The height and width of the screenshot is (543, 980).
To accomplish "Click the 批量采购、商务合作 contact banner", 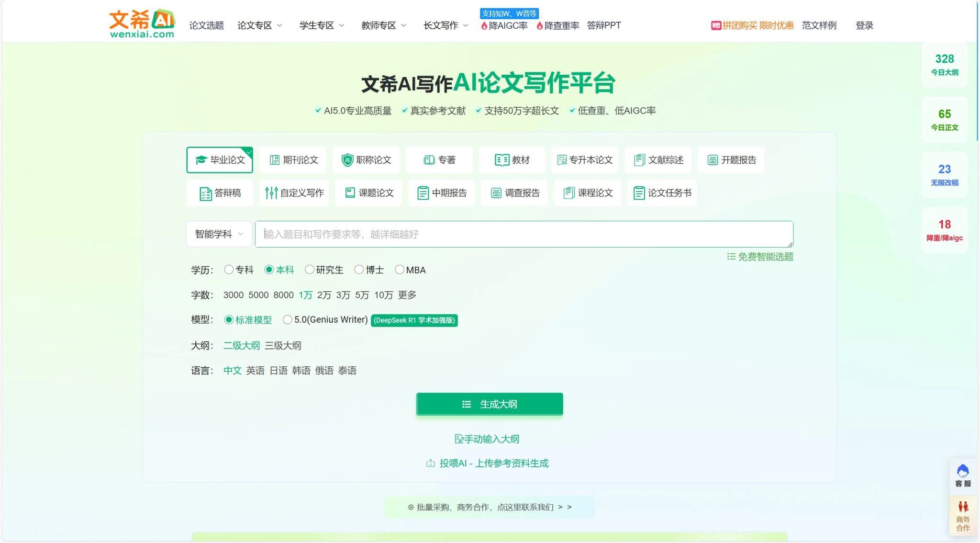I will [490, 507].
